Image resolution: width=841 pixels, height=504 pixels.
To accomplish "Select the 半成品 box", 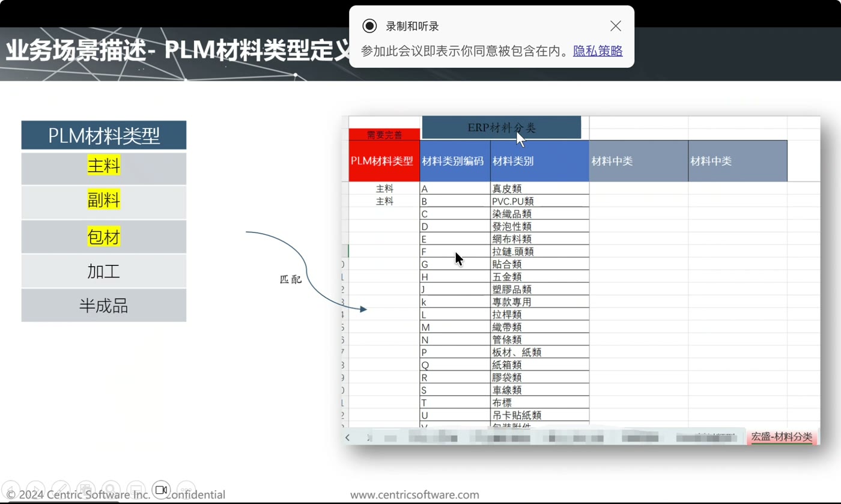I will [x=104, y=305].
